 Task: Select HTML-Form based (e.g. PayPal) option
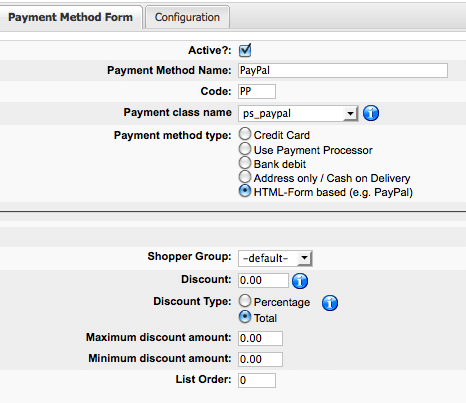click(x=245, y=191)
